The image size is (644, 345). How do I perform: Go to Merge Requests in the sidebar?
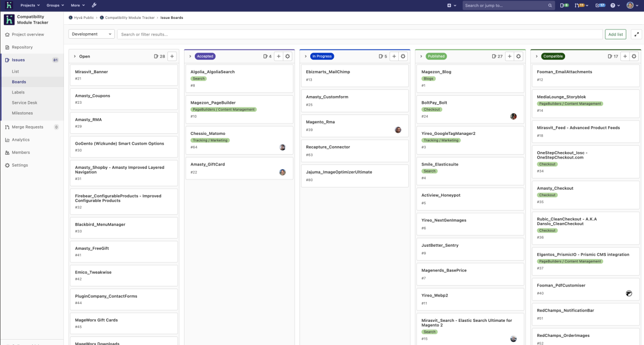(x=27, y=127)
